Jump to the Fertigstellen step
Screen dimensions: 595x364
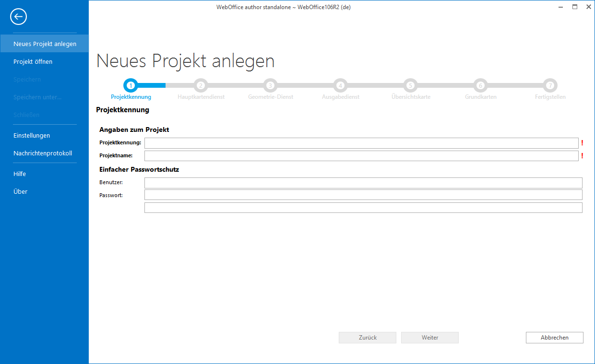[x=550, y=85]
